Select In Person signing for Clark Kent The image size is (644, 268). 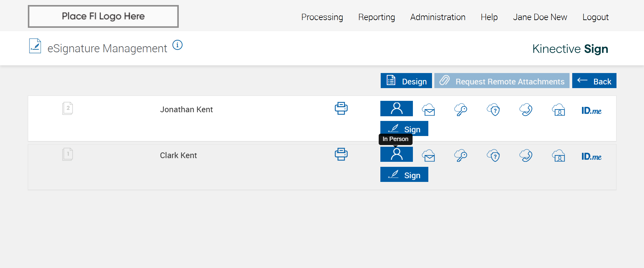pos(396,154)
